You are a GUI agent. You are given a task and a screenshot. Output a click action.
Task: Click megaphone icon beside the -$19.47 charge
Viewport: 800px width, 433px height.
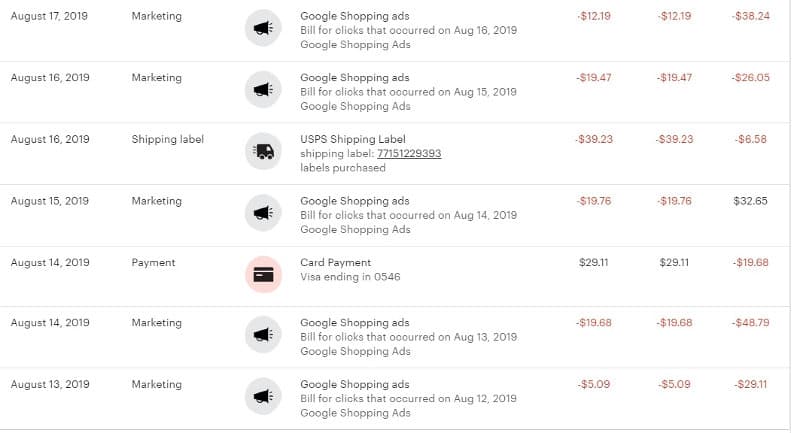coord(263,89)
